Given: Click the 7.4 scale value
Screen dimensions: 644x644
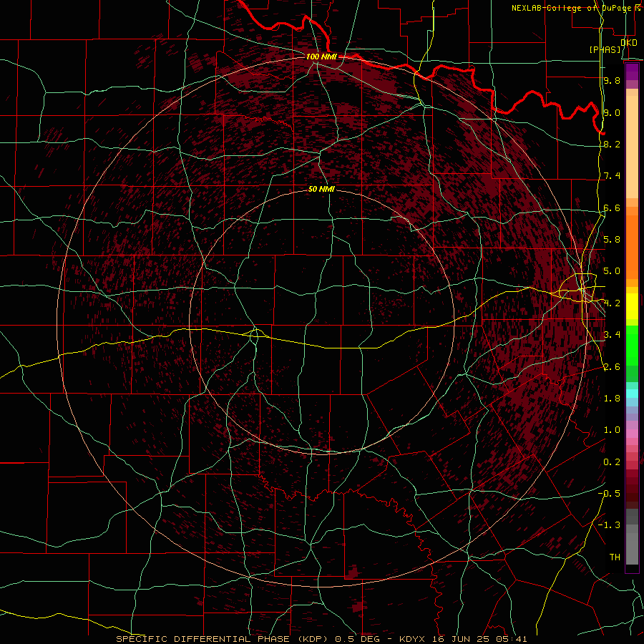Looking at the screenshot, I should [612, 176].
